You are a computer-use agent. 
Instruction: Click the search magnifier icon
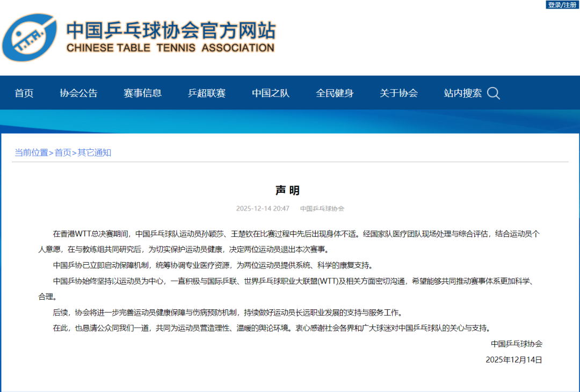(493, 93)
